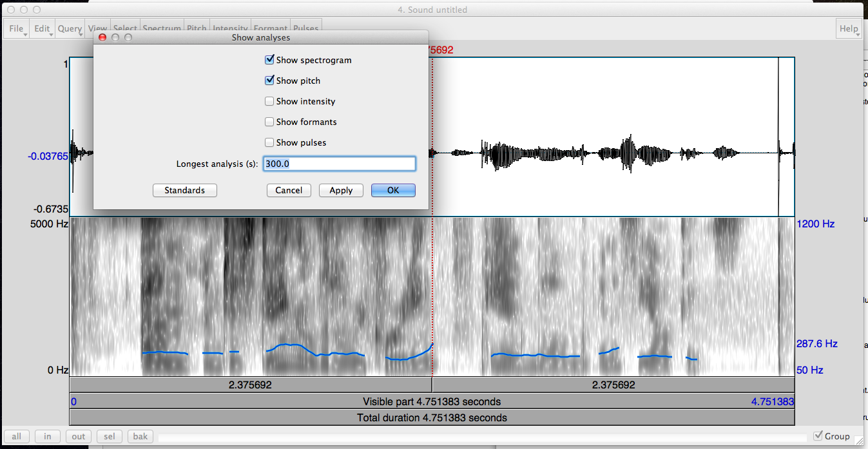Close the Show analyses dialog with red button

tap(102, 37)
